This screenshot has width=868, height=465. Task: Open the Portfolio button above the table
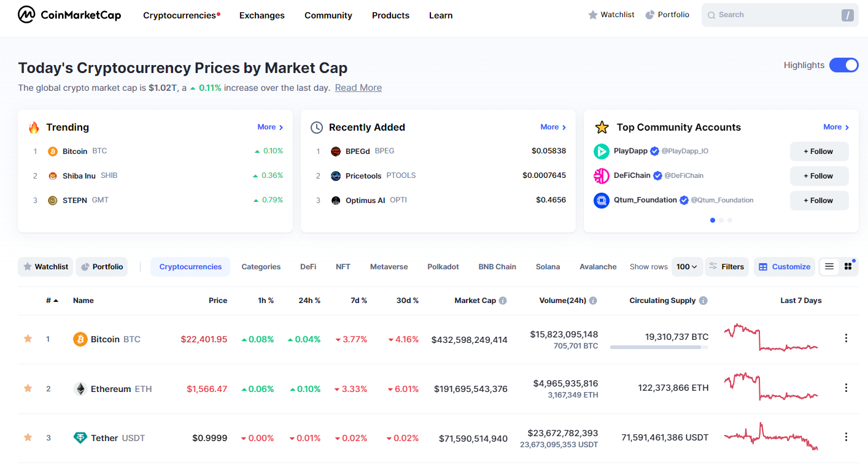102,267
